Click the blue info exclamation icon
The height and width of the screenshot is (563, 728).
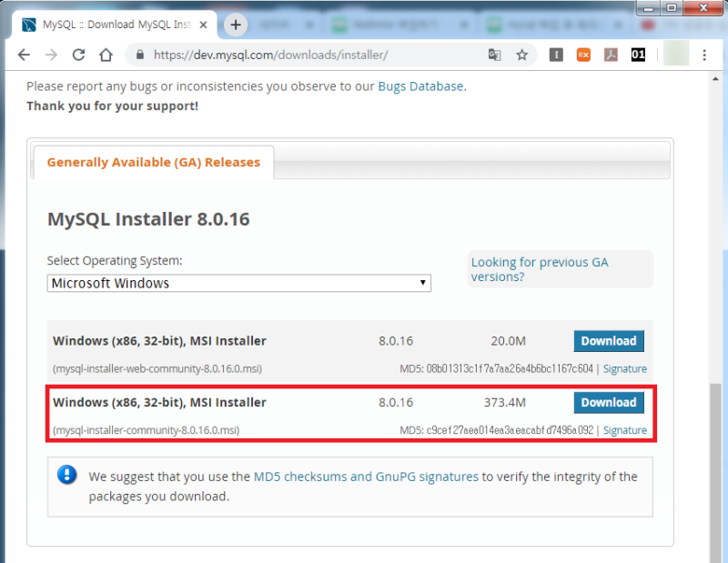(66, 475)
